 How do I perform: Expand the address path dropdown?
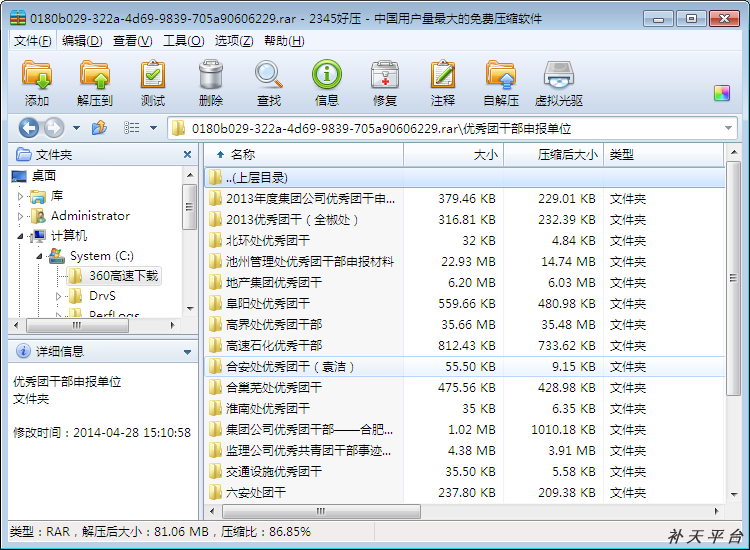point(728,128)
